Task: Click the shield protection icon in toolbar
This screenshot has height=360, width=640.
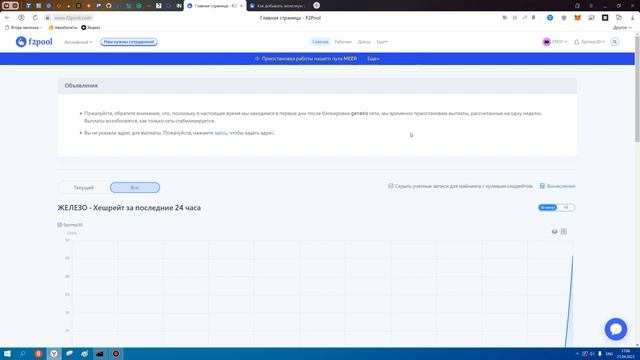Action: click(x=564, y=18)
